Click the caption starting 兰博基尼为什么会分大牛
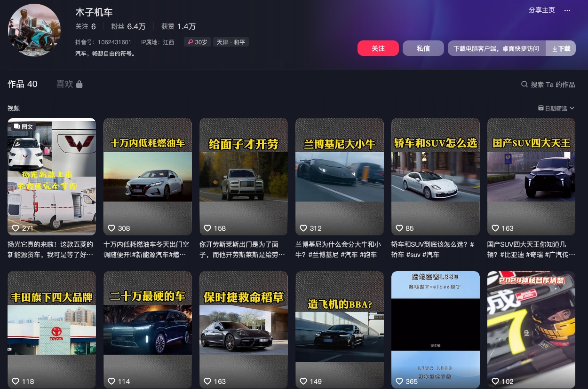This screenshot has height=389, width=588. coord(339,249)
